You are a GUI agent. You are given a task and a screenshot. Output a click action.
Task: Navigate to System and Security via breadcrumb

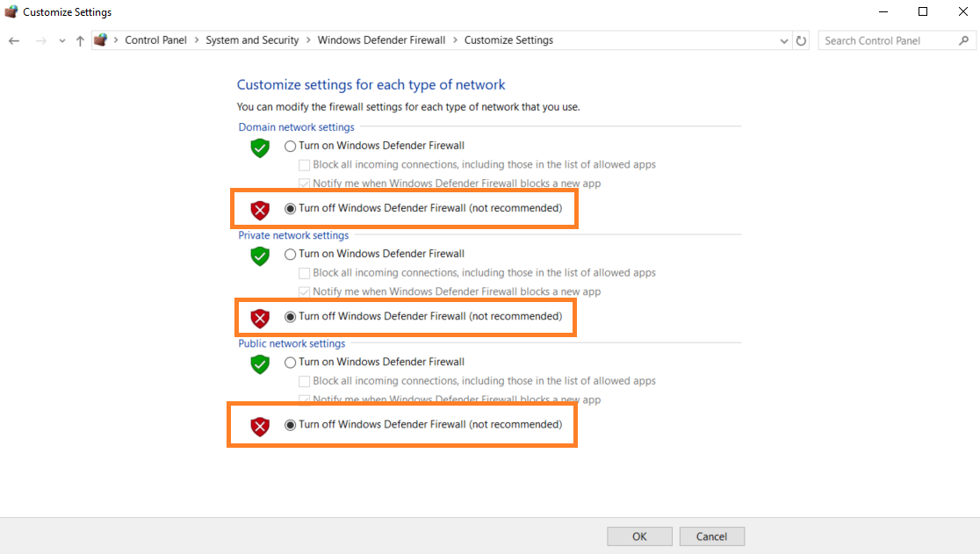pos(252,40)
